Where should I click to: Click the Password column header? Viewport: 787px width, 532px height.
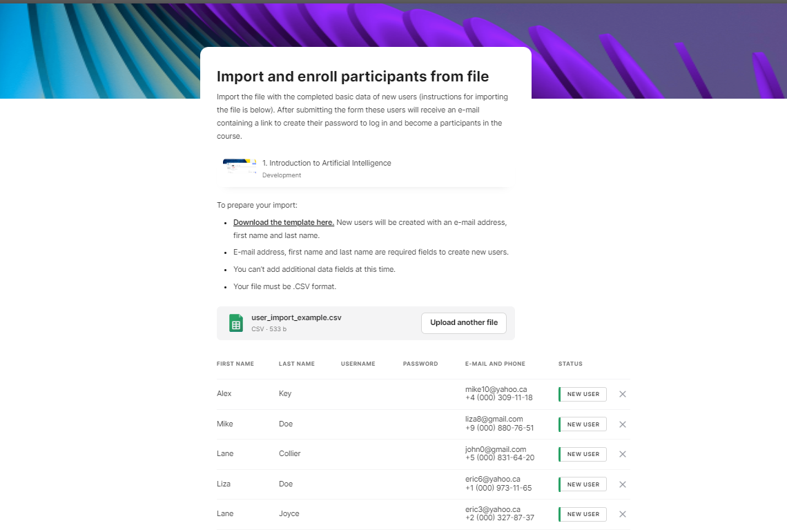(x=420, y=364)
